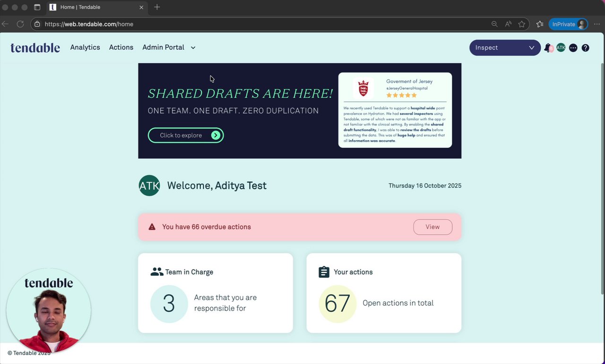Click the page vertical scrollbar
The height and width of the screenshot is (364, 605).
click(x=602, y=179)
